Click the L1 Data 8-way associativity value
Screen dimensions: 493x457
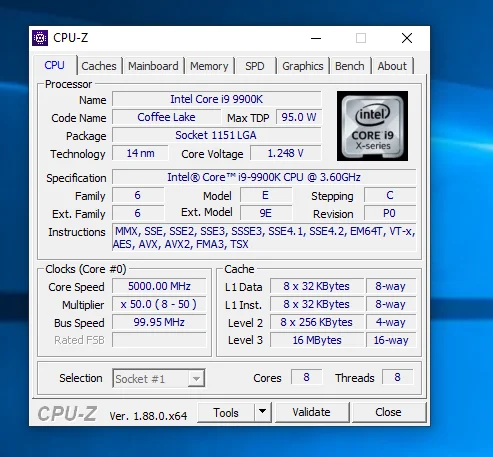391,286
